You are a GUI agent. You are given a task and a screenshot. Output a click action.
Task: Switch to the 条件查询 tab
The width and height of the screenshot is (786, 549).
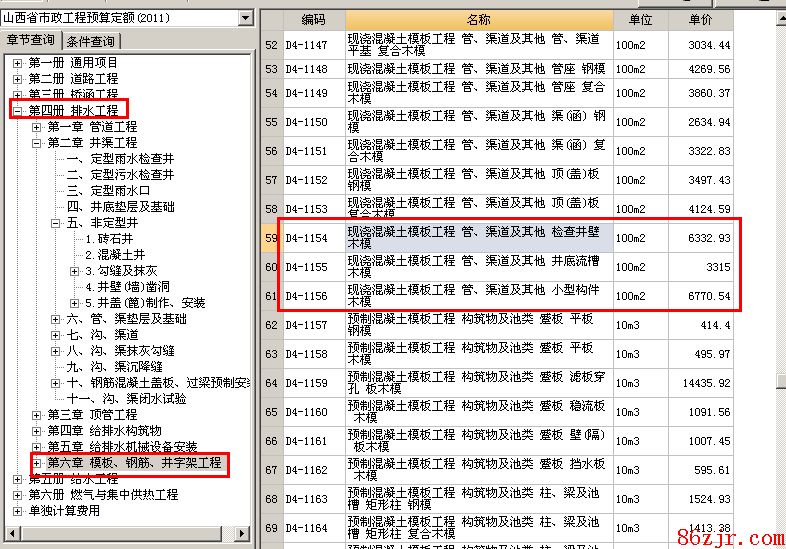(91, 41)
